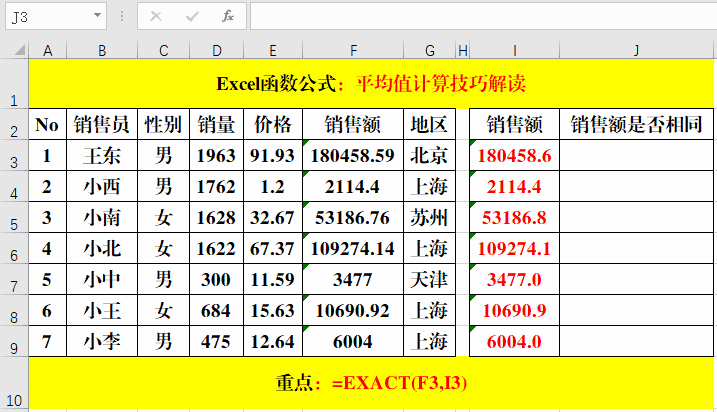Select row 2 header
Image resolution: width=717 pixels, height=412 pixels.
pyautogui.click(x=14, y=124)
